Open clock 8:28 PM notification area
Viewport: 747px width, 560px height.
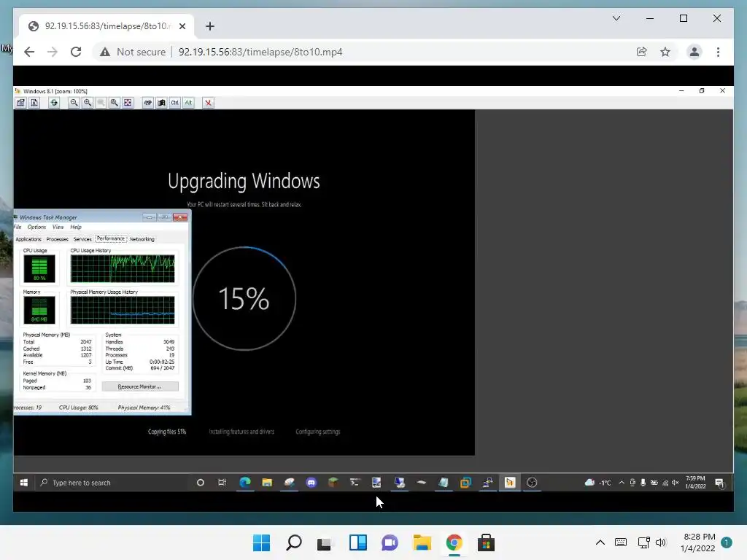698,542
